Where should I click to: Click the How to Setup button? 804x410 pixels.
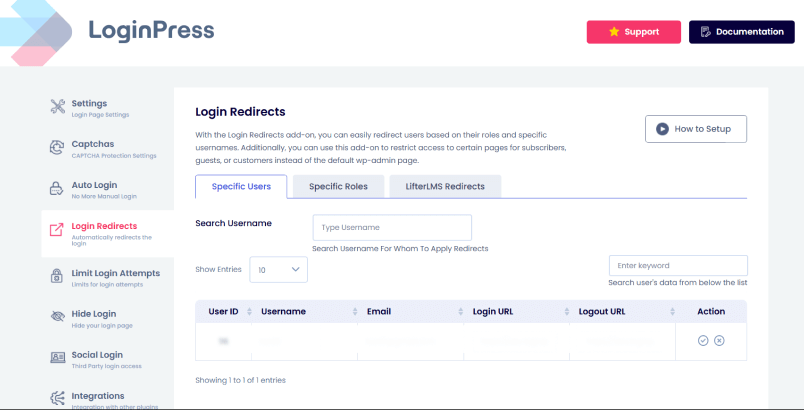click(x=696, y=129)
